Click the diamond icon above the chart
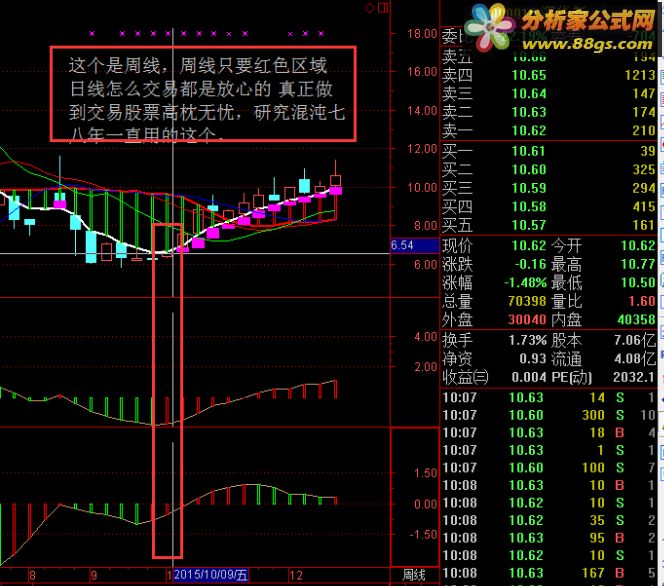The image size is (664, 586). [x=370, y=8]
